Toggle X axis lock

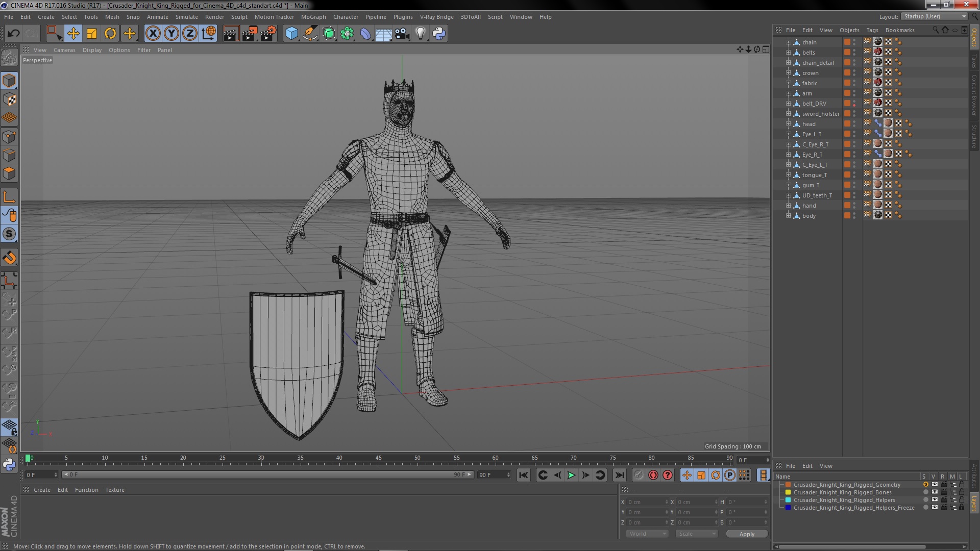coord(153,34)
